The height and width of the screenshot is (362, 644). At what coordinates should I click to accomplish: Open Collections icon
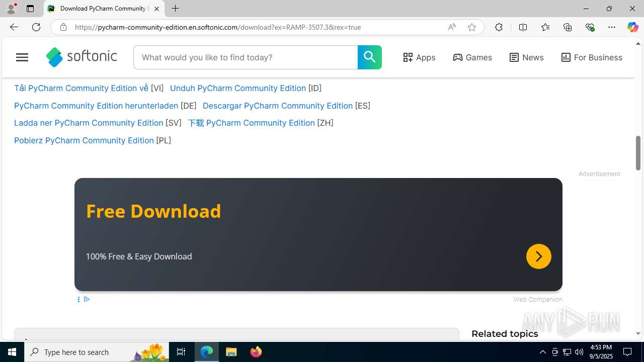[x=568, y=27]
